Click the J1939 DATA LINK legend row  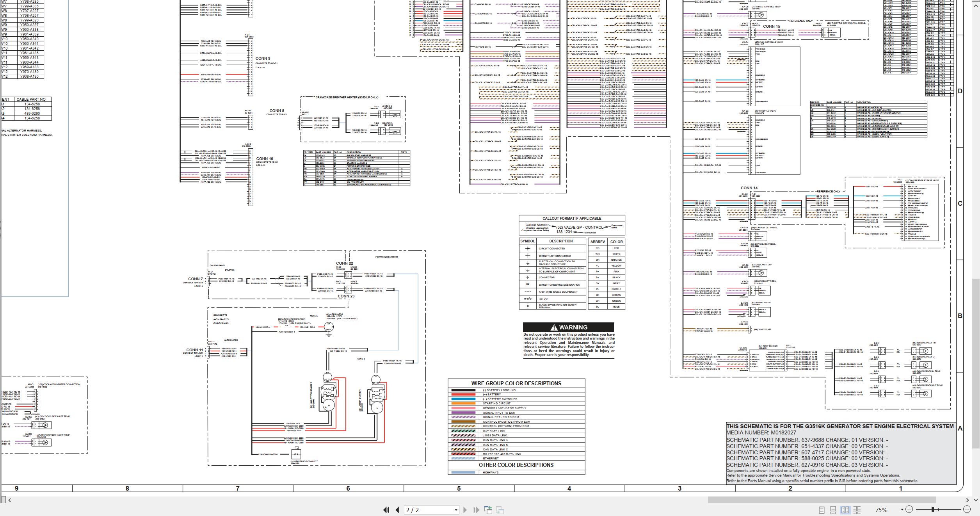(516, 436)
